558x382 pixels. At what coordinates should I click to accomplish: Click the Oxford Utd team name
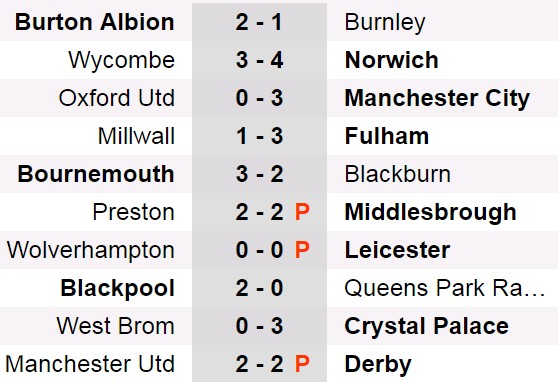[x=117, y=98]
